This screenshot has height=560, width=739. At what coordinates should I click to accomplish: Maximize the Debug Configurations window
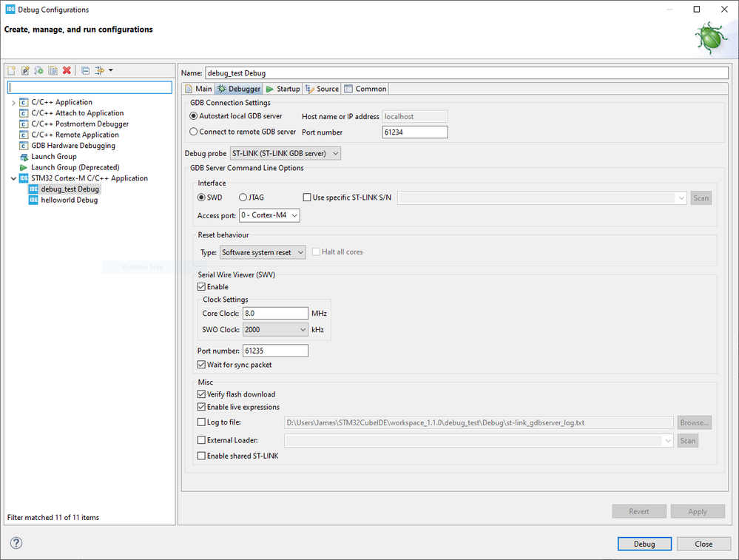[697, 10]
